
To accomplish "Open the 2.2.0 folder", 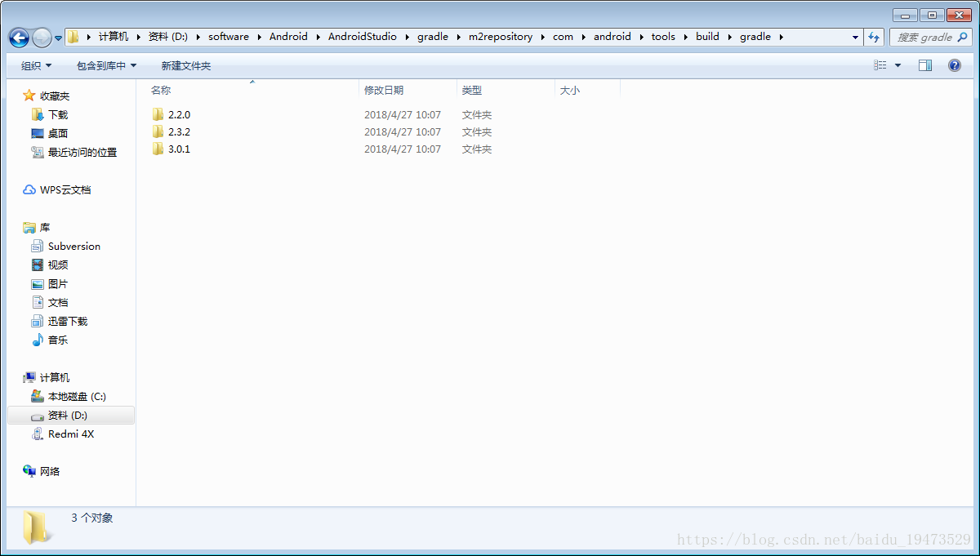I will pos(179,115).
